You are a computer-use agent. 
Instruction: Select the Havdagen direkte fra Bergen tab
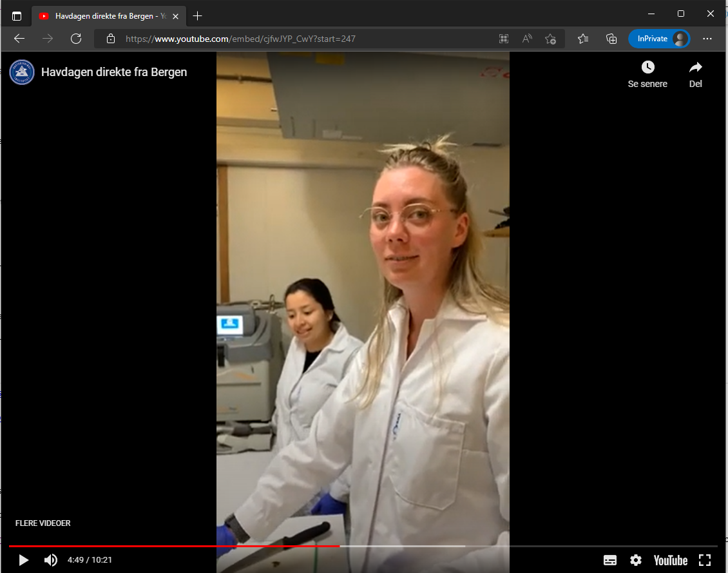(109, 16)
